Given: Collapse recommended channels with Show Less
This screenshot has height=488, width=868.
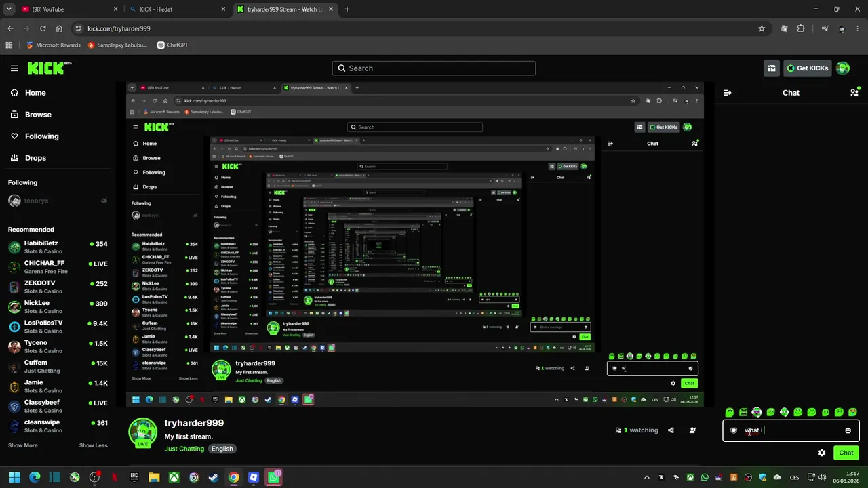Looking at the screenshot, I should pyautogui.click(x=94, y=445).
